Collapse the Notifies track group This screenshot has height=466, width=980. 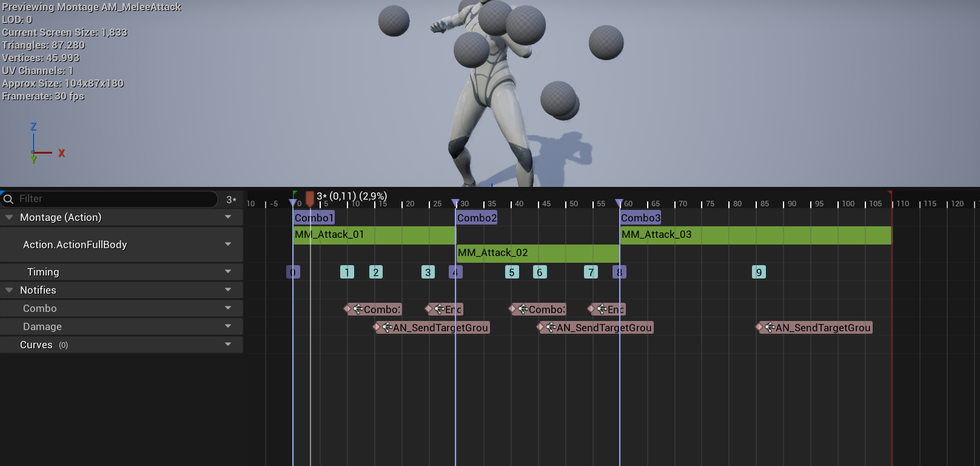tap(9, 290)
